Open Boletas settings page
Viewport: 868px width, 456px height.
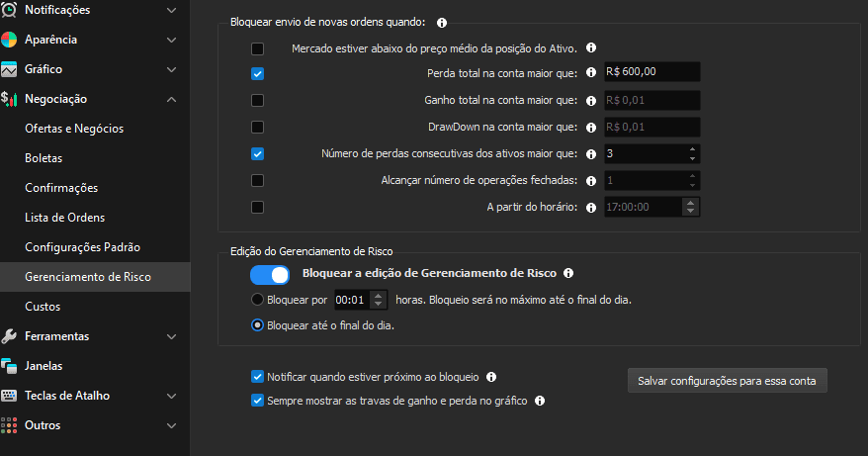[x=43, y=158]
